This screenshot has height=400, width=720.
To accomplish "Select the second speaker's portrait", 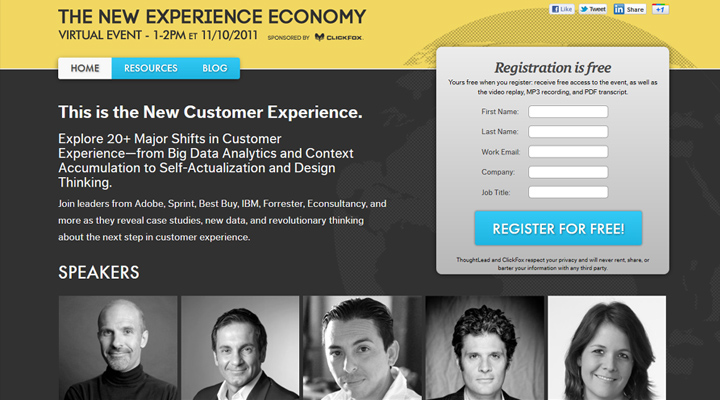I will click(240, 348).
